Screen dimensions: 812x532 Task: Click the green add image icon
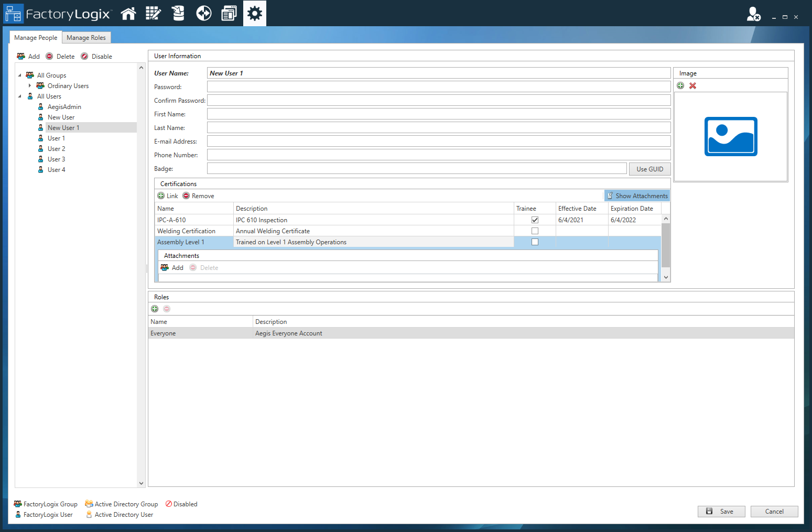click(x=680, y=85)
